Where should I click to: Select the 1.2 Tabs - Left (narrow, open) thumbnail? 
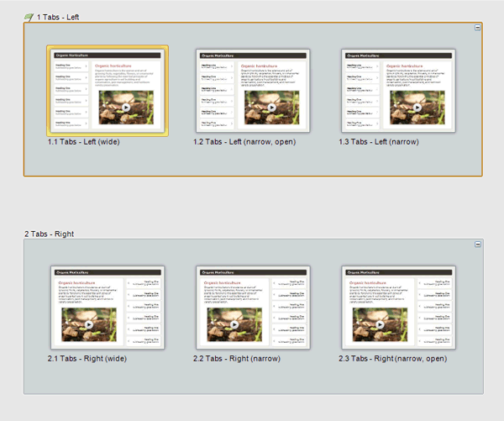253,91
